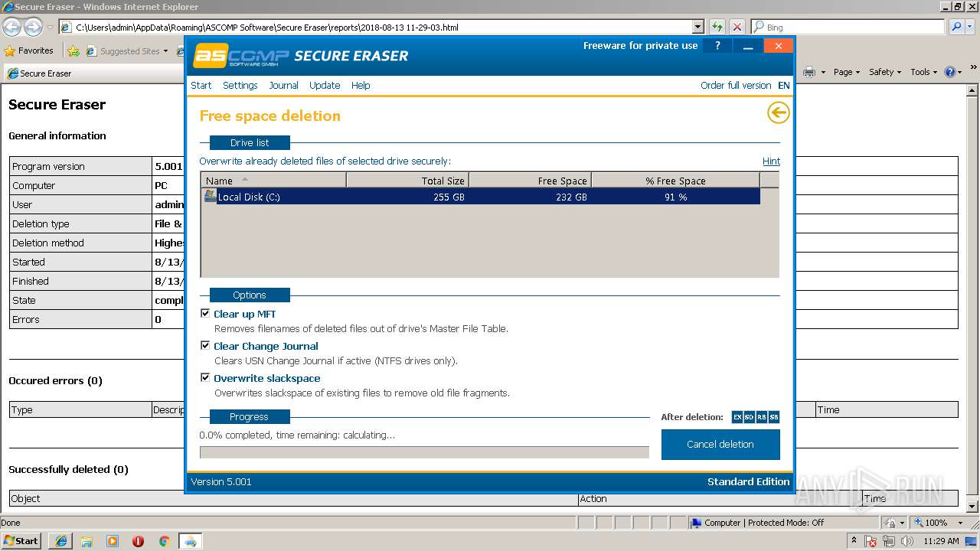Open the Start menu in Secure Eraser
The height and width of the screenshot is (551, 980).
point(201,85)
